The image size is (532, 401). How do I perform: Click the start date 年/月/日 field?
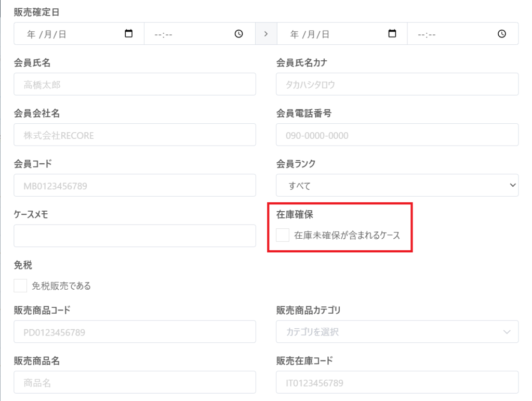[x=62, y=34]
